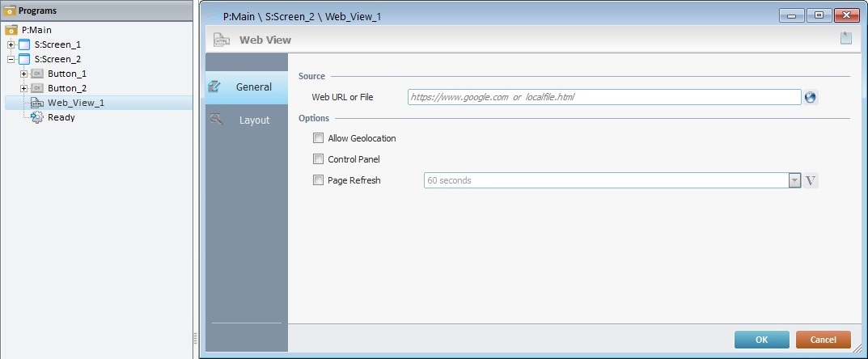The height and width of the screenshot is (359, 868).
Task: Click the Button_1 OK icon in tree
Action: (x=36, y=74)
